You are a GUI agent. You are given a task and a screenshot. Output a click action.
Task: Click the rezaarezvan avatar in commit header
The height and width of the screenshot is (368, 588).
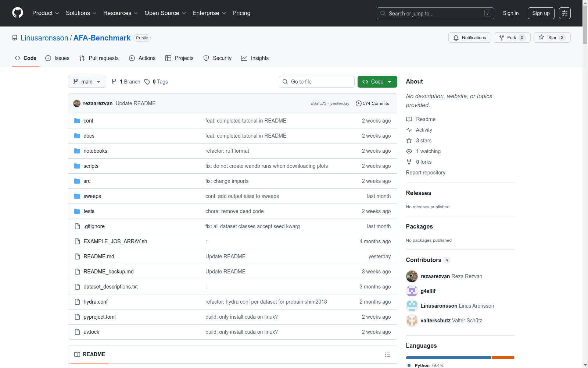coord(77,103)
